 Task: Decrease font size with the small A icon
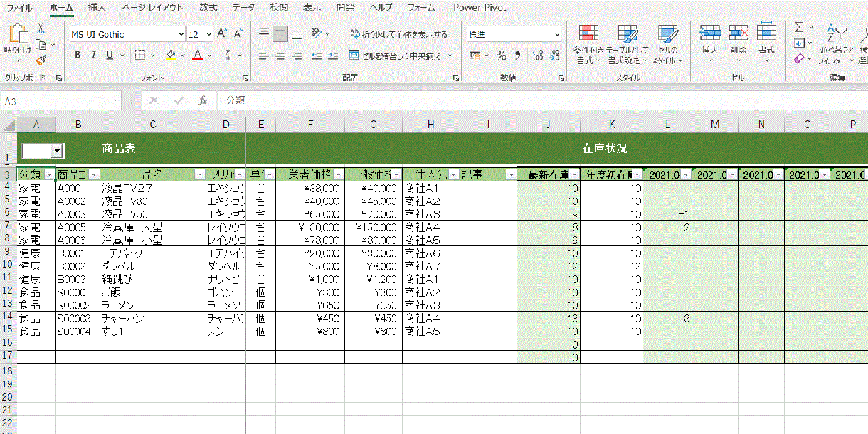[x=238, y=33]
